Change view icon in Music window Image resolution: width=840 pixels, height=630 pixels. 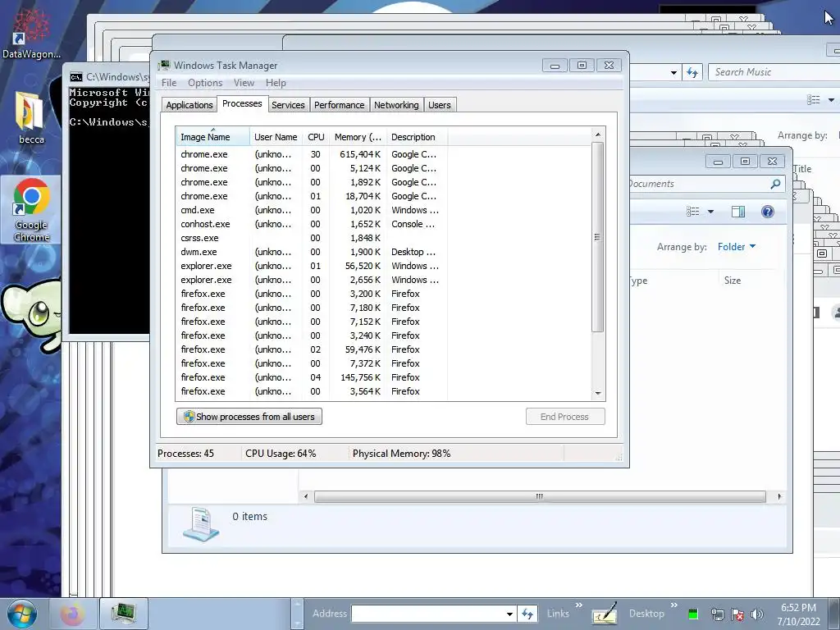pos(813,99)
